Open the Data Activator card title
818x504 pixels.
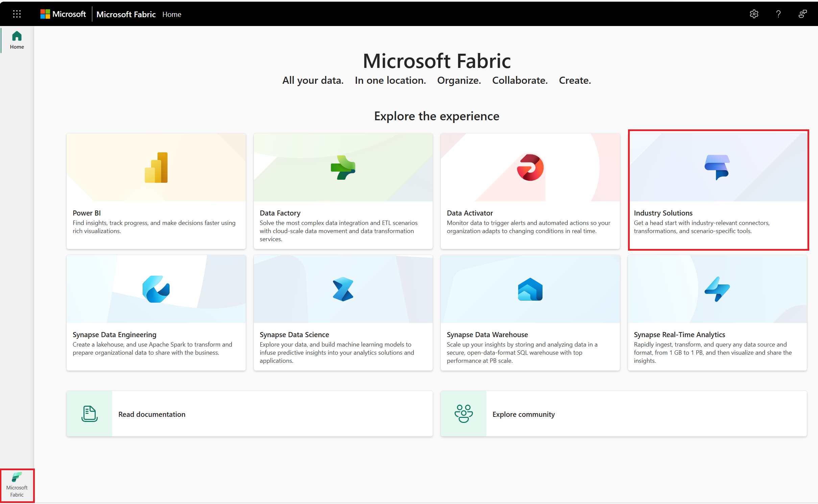click(x=470, y=213)
